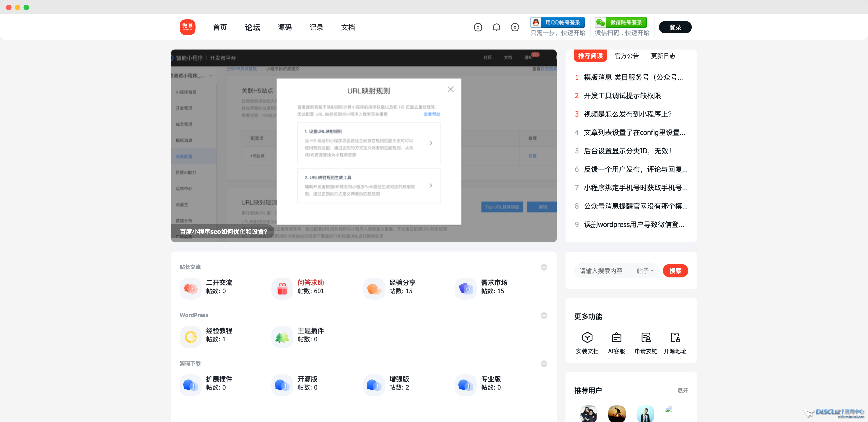Open the AI客服 icon

pos(616,337)
